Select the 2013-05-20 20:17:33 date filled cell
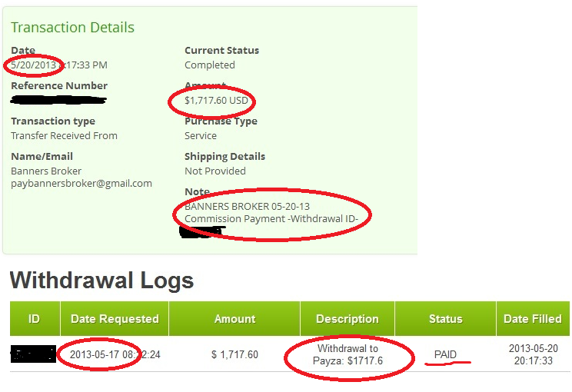The image size is (572, 392). [532, 354]
